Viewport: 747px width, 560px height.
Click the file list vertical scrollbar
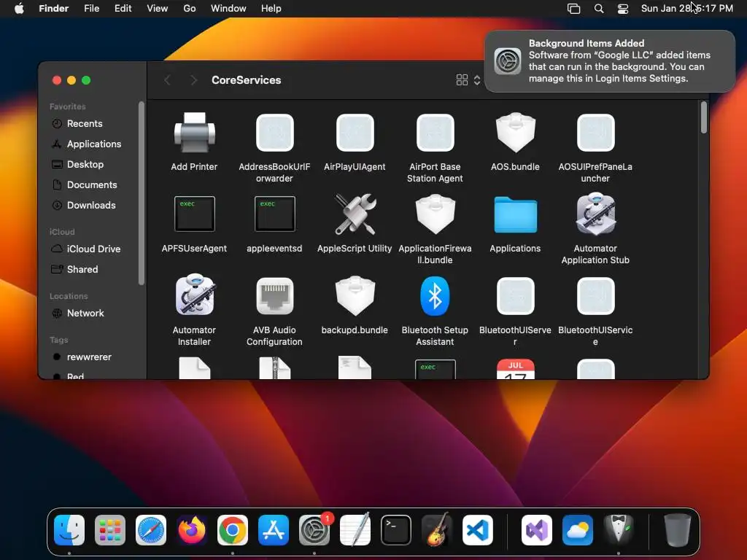(x=704, y=117)
